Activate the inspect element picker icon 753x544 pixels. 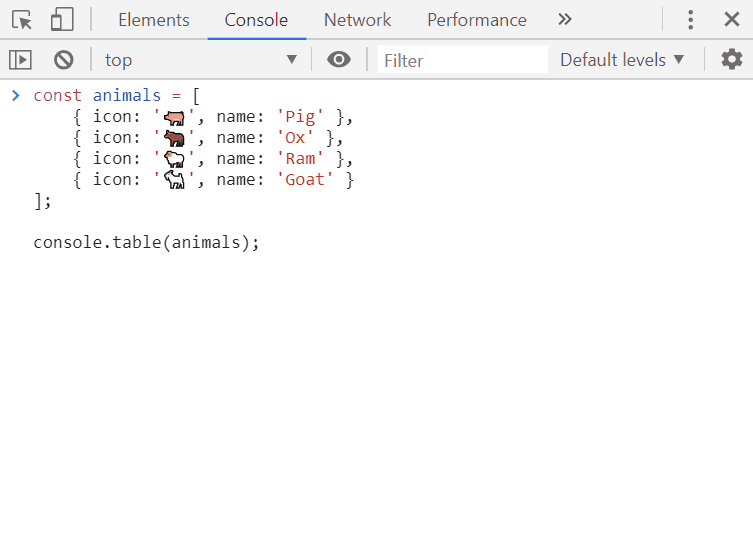tap(22, 20)
